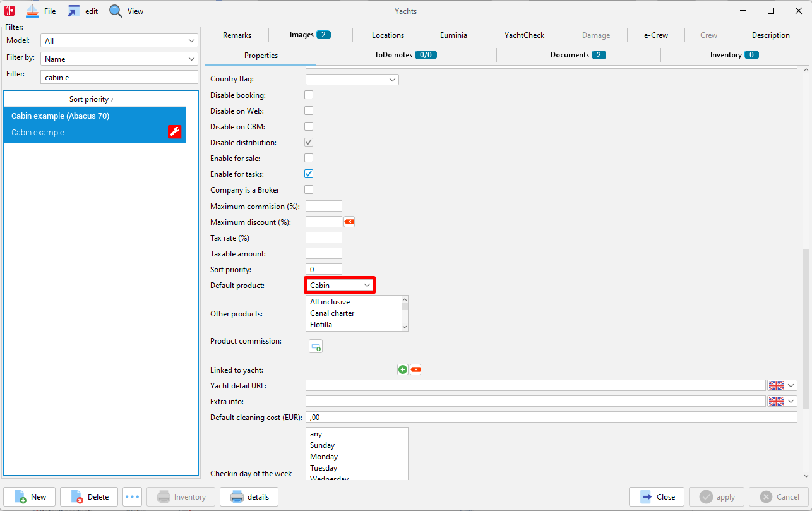Click the Sort priority column header
This screenshot has width=812, height=511.
point(95,99)
